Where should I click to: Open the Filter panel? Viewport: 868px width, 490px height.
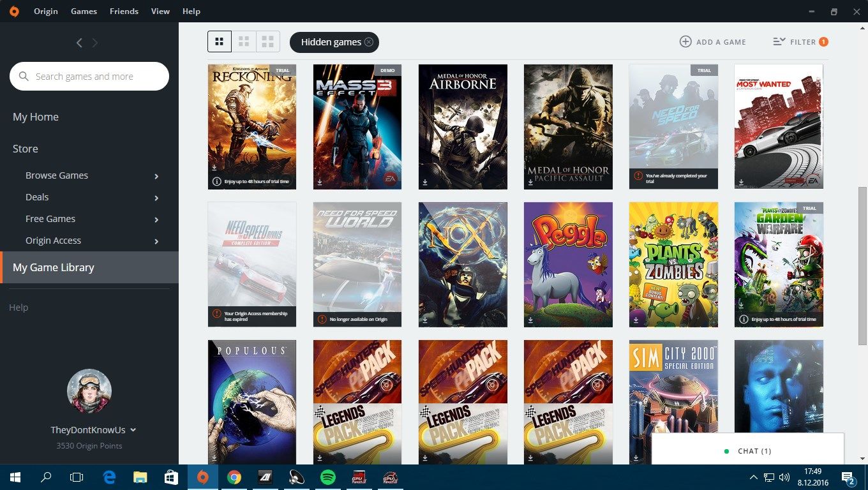(800, 42)
